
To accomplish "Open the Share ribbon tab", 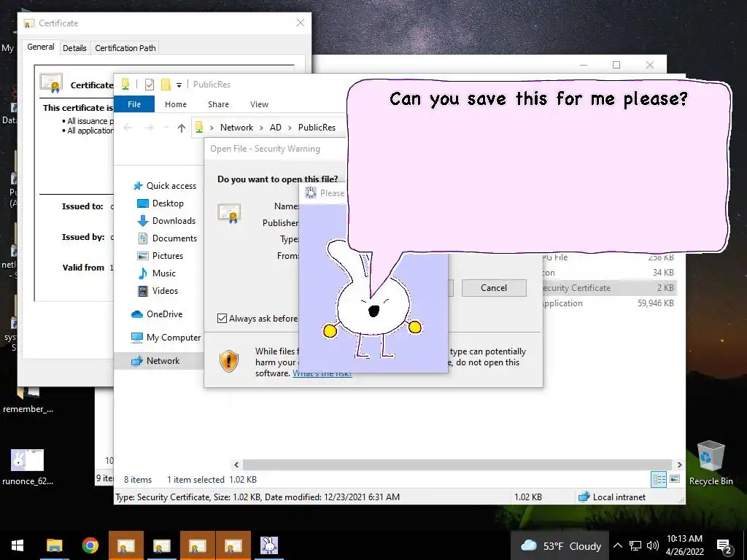I will point(218,104).
